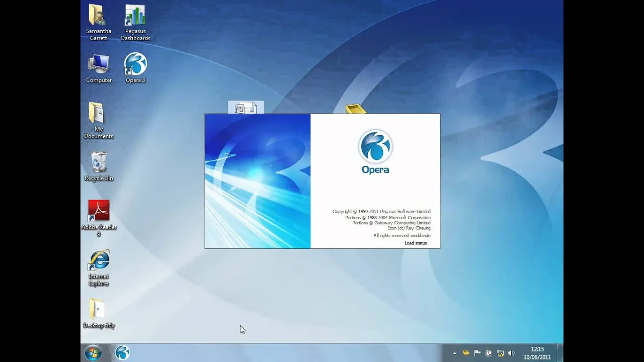Click the Show desktop strip
644x362 pixels.
[x=560, y=353]
